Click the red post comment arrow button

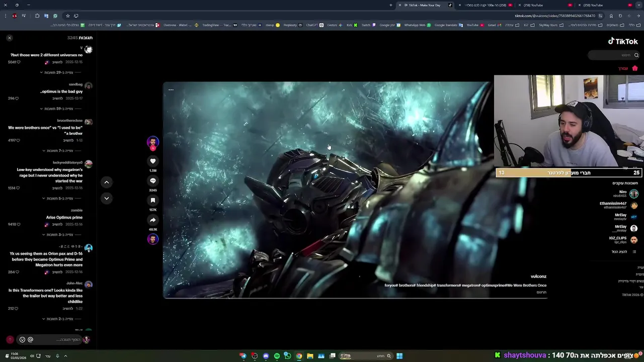pos(10,339)
